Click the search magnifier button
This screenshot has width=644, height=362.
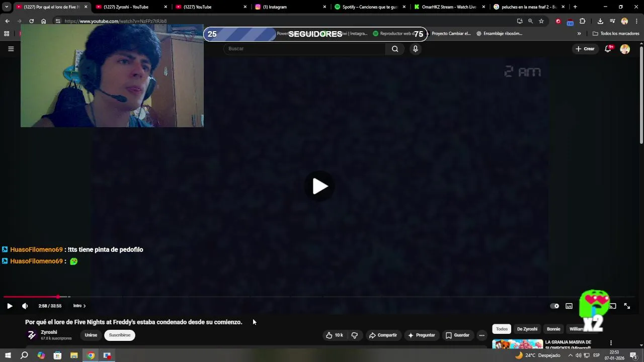pyautogui.click(x=395, y=49)
